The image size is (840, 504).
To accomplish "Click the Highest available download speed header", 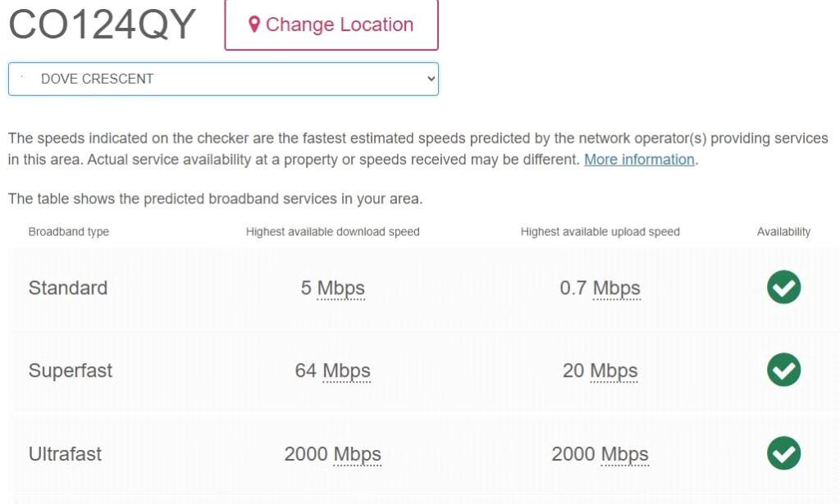I will [333, 232].
